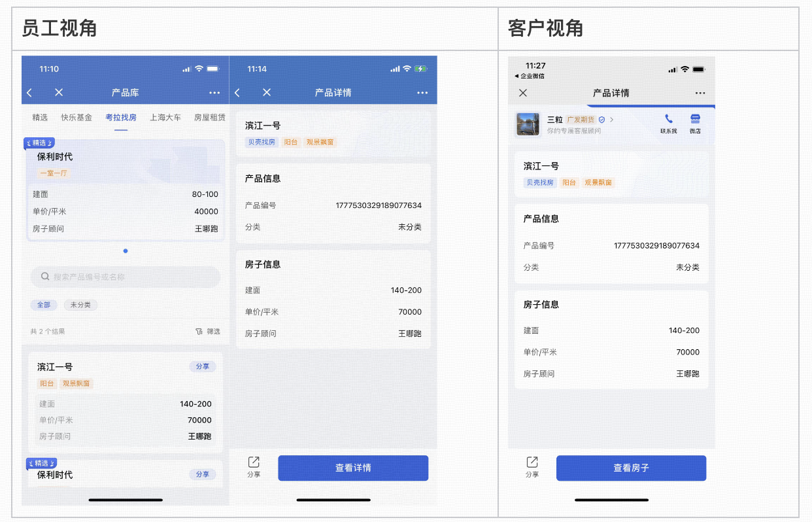This screenshot has width=812, height=522.
Task: Close the 产品库 screen with the X icon
Action: 59,93
